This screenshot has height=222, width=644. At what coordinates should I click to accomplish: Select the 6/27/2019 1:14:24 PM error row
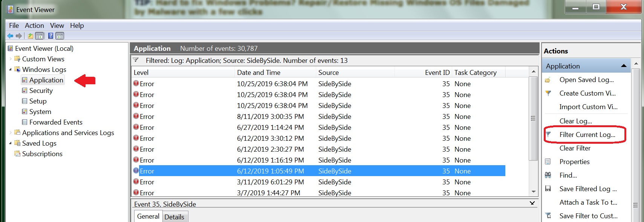coord(319,128)
